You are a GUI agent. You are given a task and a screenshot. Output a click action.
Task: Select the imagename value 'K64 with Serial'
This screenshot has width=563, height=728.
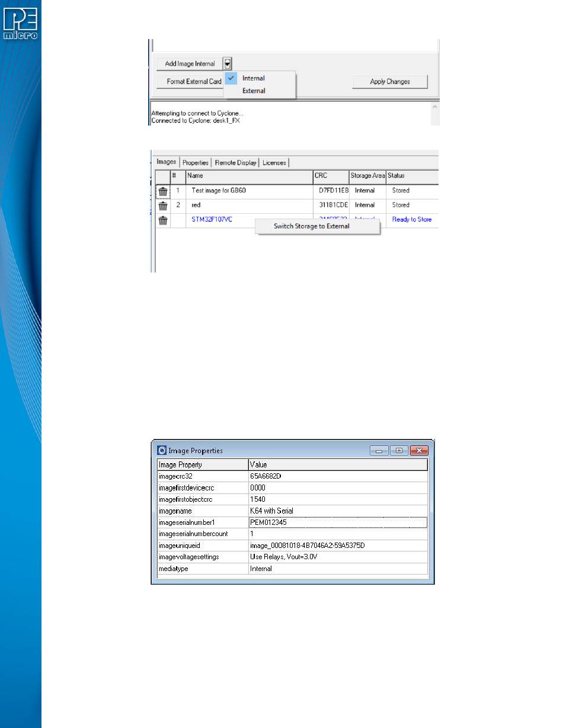coord(338,511)
